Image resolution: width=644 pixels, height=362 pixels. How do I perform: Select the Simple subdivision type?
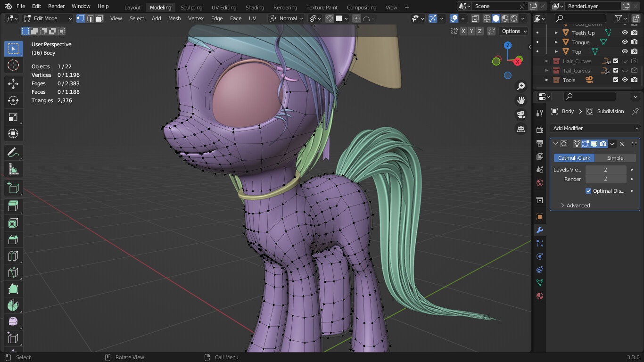click(615, 158)
